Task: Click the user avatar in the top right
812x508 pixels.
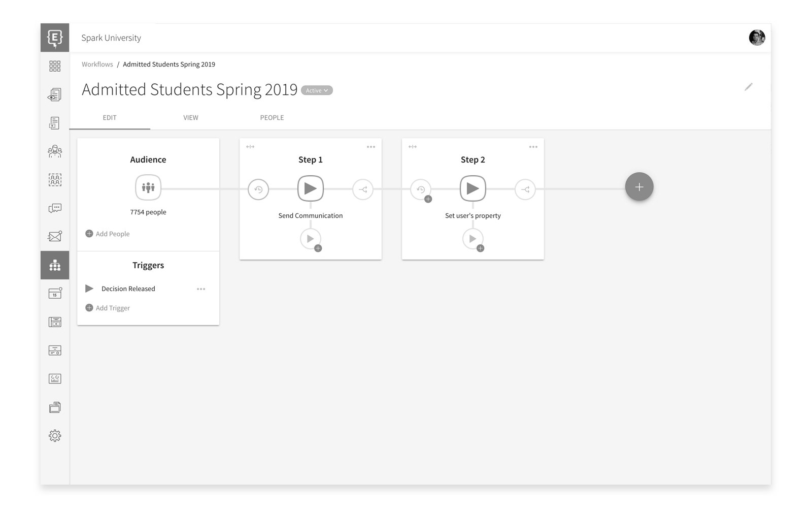Action: tap(756, 38)
